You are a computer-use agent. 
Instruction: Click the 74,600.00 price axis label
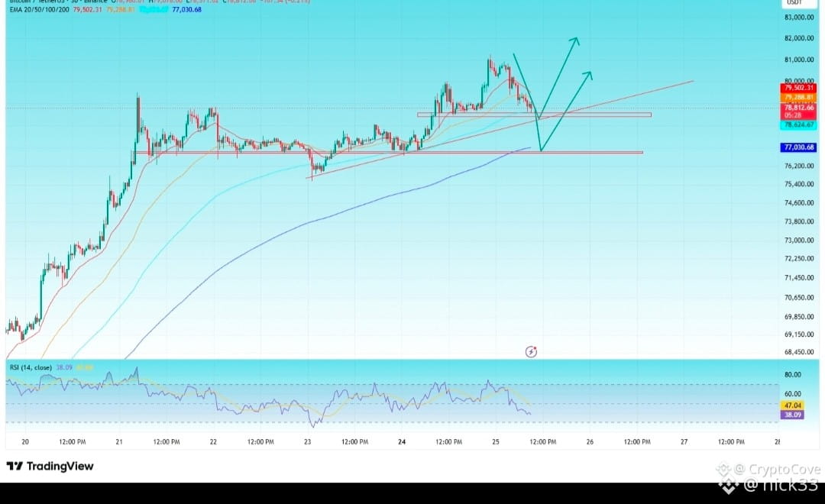(799, 203)
